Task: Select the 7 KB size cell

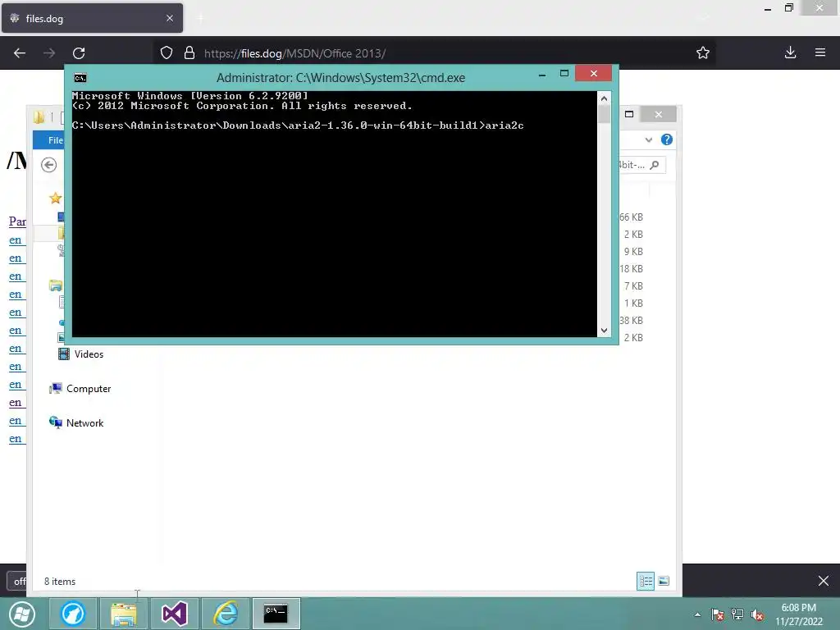Action: coord(633,286)
